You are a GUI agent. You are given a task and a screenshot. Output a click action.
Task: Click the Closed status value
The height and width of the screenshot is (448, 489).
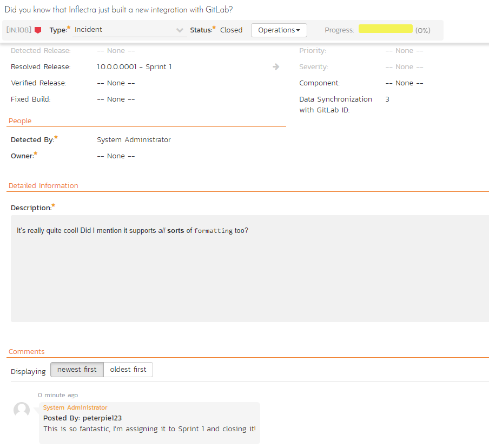coord(231,30)
